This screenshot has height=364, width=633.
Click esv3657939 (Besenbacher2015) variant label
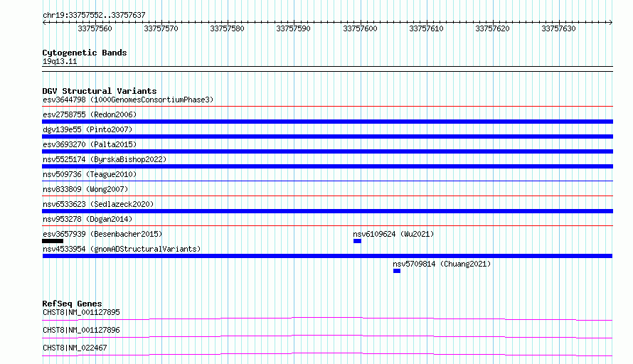102,234
